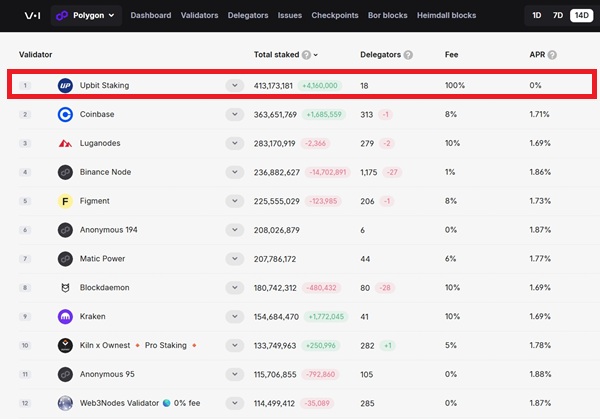
Task: Select the 14D time range
Action: (582, 15)
